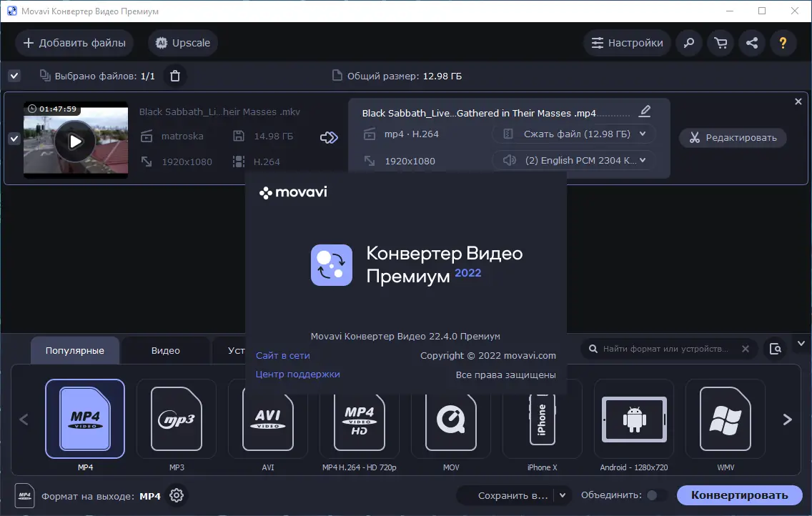Toggle the select all files checkbox
The image size is (812, 516).
[x=14, y=76]
